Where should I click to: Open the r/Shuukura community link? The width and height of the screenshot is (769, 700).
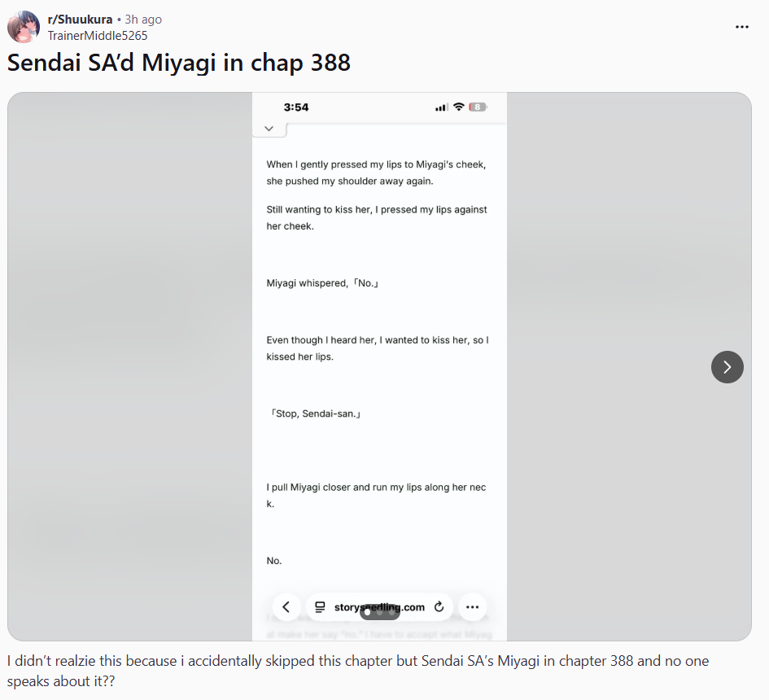pos(80,20)
